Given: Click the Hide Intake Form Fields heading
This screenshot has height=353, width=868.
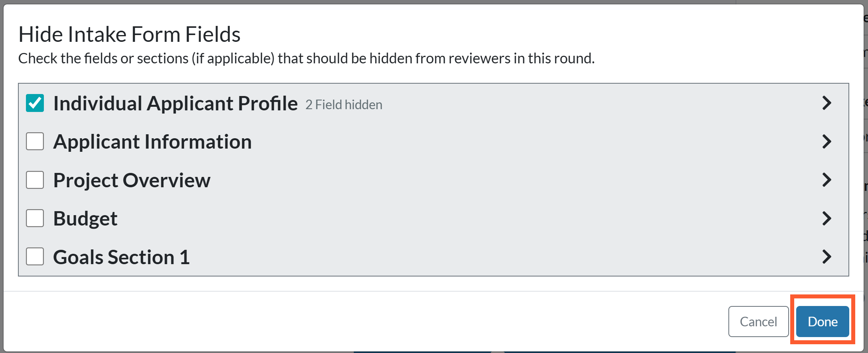Looking at the screenshot, I should (x=129, y=34).
